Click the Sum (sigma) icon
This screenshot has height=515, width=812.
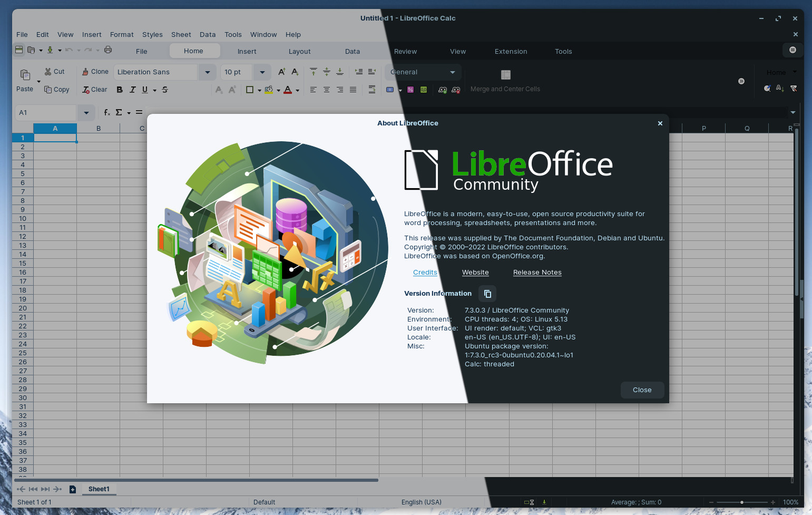pyautogui.click(x=119, y=112)
